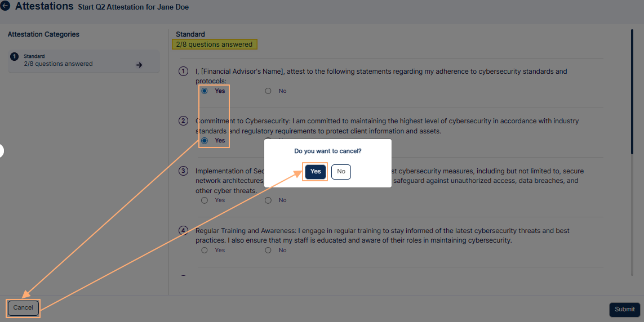Click the back arrow beside Attestations title

click(x=6, y=7)
